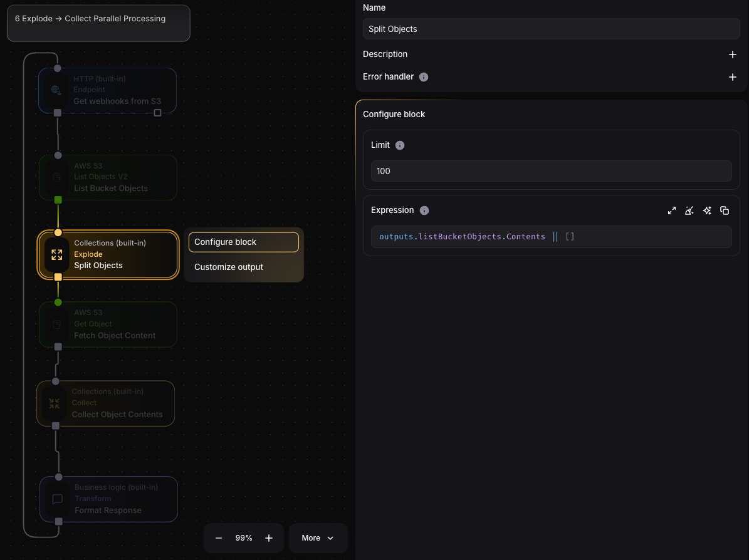Click the clear/clean expression broom icon
Image resolution: width=749 pixels, height=560 pixels.
689,210
